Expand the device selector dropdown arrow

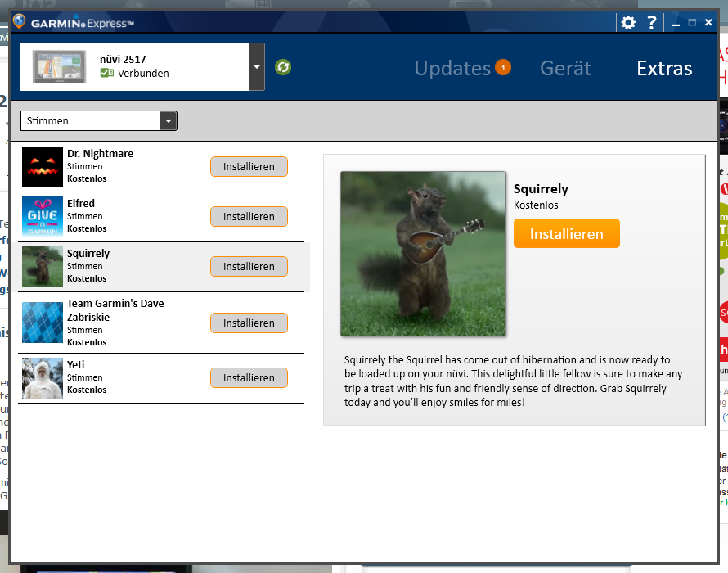coord(257,67)
